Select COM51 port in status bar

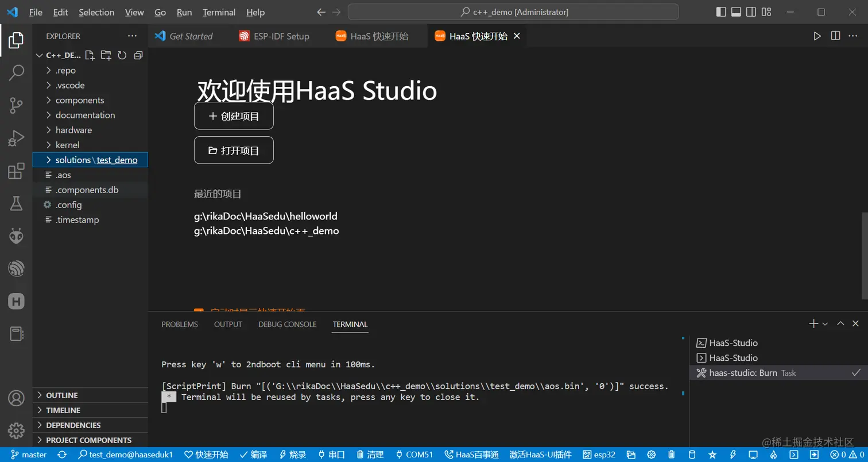414,455
